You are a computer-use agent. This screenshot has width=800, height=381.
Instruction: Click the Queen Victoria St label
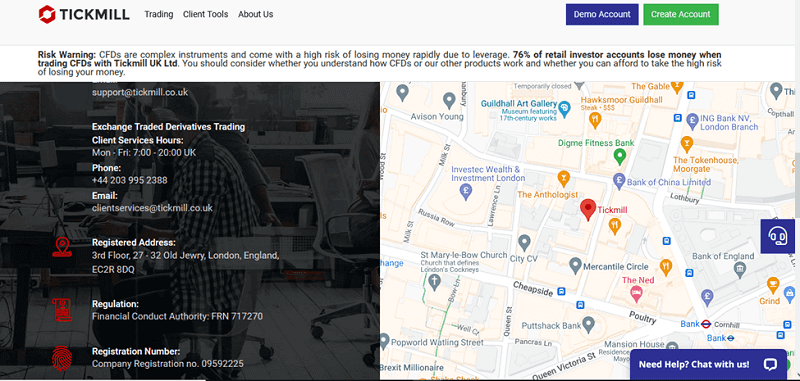coord(564,365)
